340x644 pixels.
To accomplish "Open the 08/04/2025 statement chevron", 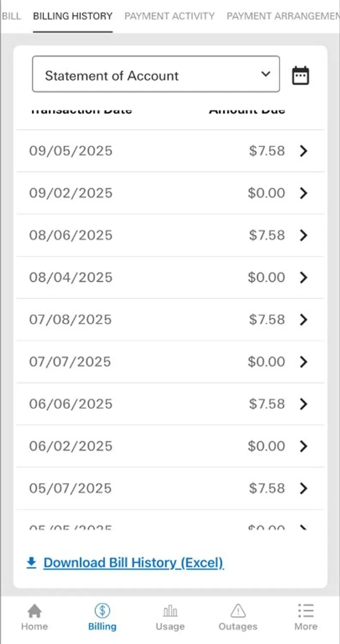I will tap(304, 277).
